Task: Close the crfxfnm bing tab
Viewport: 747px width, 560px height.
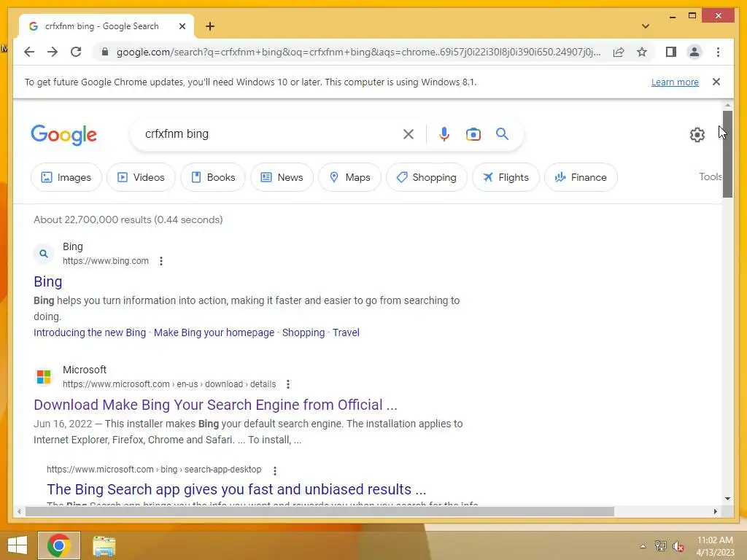Action: click(x=182, y=26)
